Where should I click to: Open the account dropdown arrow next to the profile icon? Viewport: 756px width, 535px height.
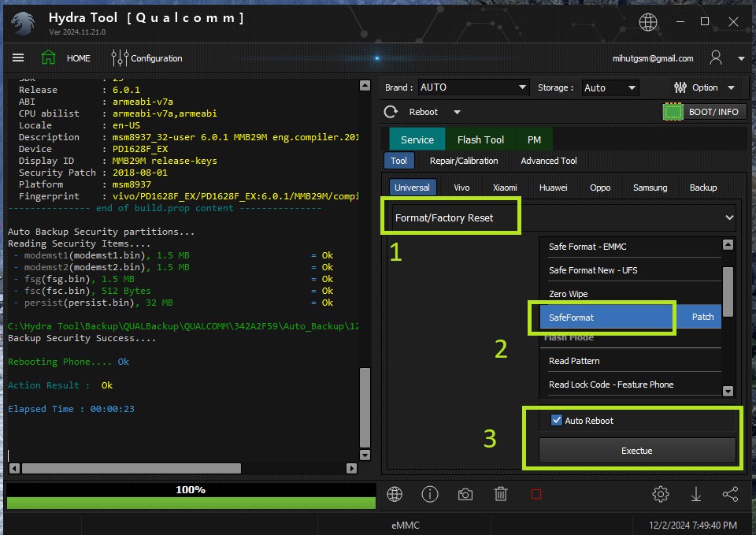(741, 58)
